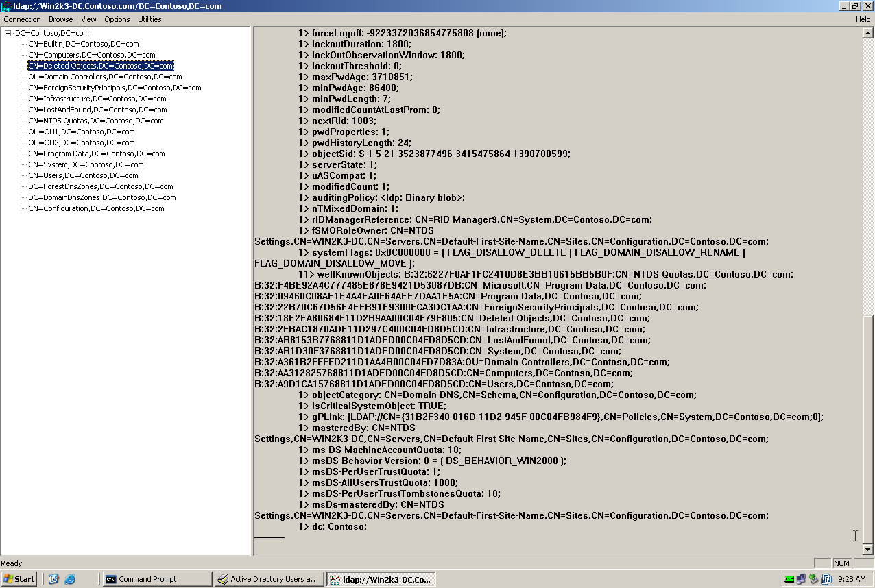Open VMware Tools from the system tray

point(827,578)
